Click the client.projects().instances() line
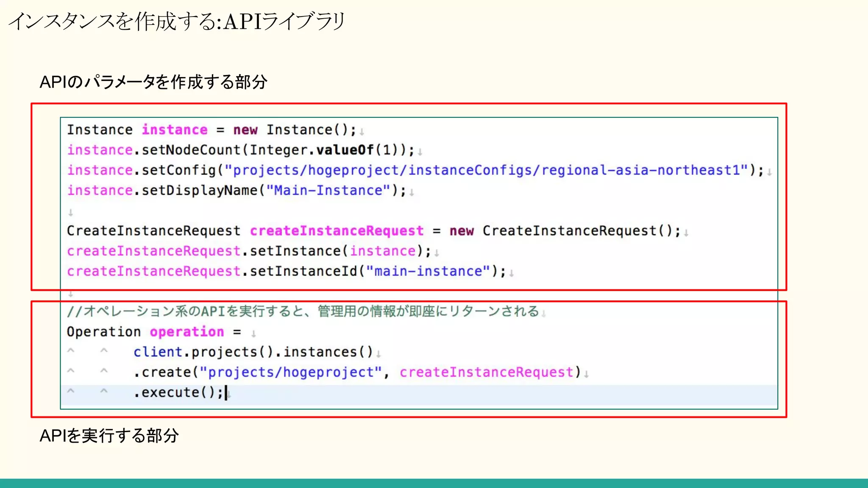The width and height of the screenshot is (868, 488). click(x=253, y=352)
